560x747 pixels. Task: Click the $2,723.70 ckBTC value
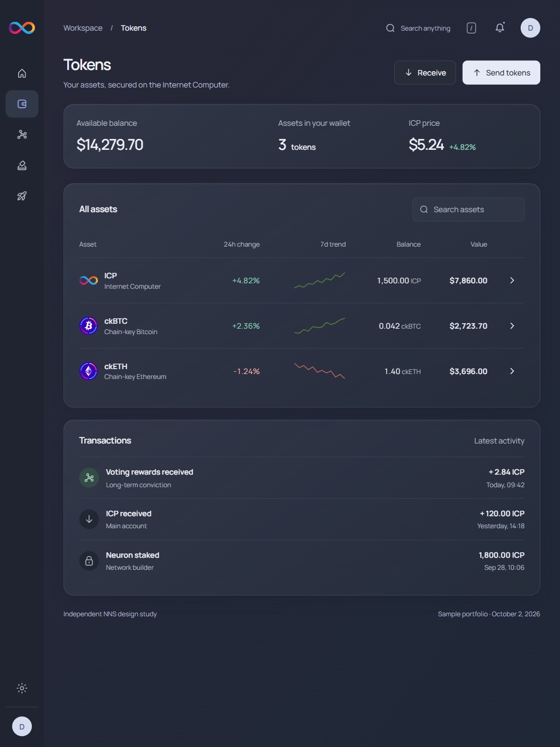[x=468, y=326]
